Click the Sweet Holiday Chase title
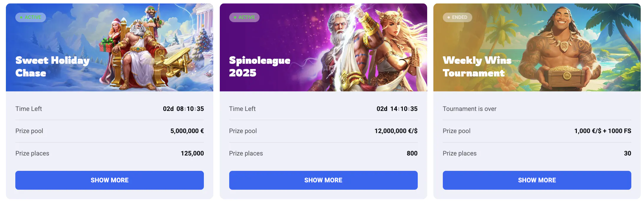Image resolution: width=644 pixels, height=203 pixels. (52, 67)
